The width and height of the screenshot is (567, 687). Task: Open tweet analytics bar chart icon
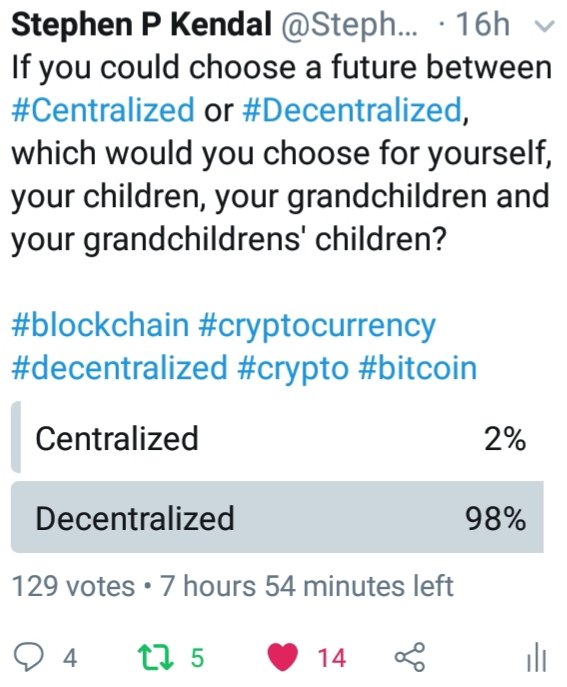536,657
